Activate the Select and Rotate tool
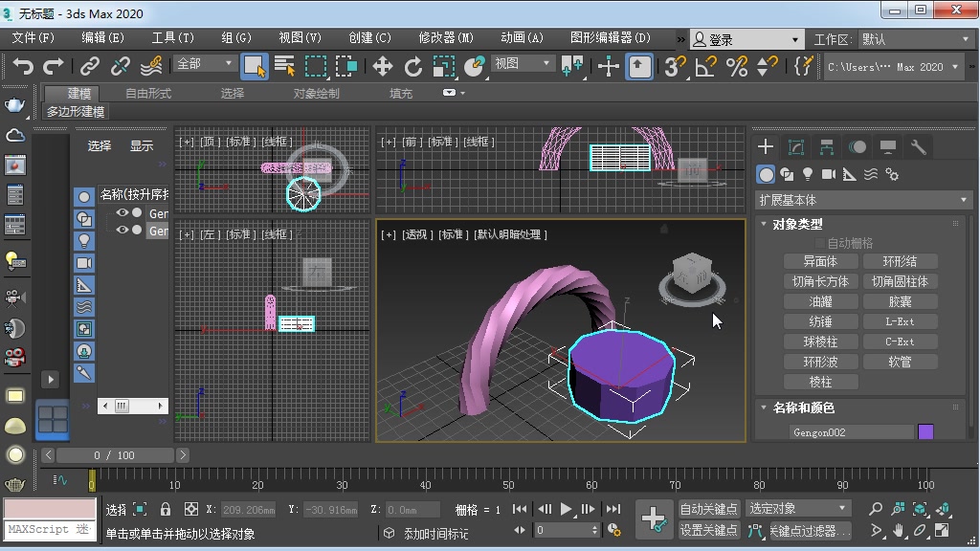The height and width of the screenshot is (551, 980). coord(413,67)
